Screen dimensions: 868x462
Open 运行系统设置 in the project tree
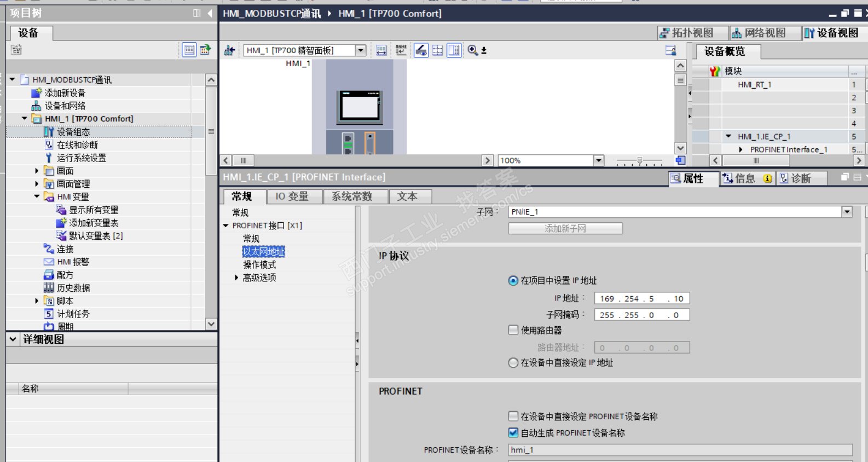(82, 158)
